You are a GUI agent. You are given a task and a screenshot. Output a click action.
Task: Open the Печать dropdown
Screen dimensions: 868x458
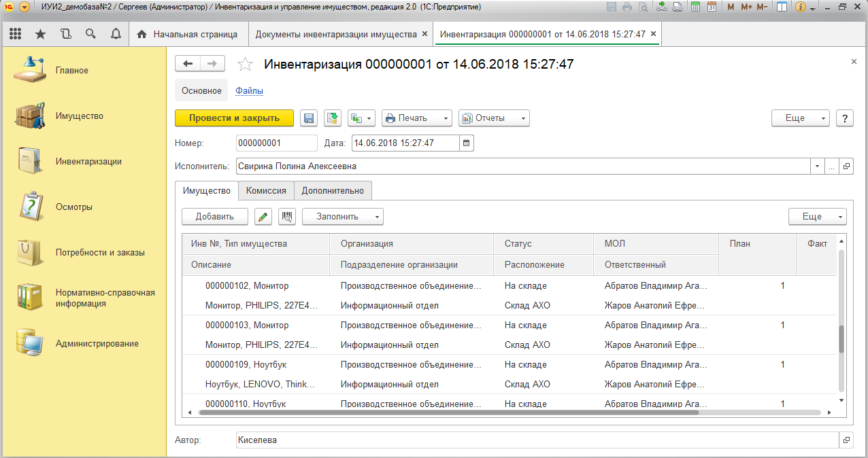coord(416,118)
